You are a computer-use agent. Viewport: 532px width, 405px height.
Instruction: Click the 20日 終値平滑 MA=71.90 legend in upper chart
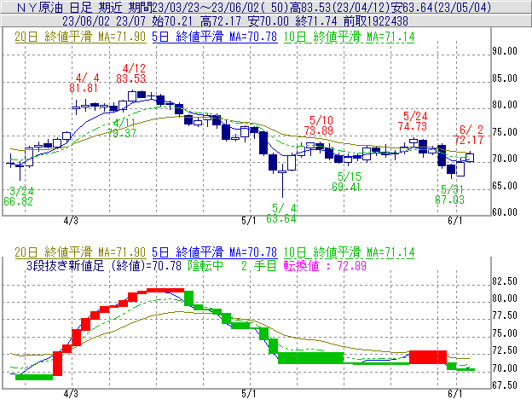click(x=80, y=37)
